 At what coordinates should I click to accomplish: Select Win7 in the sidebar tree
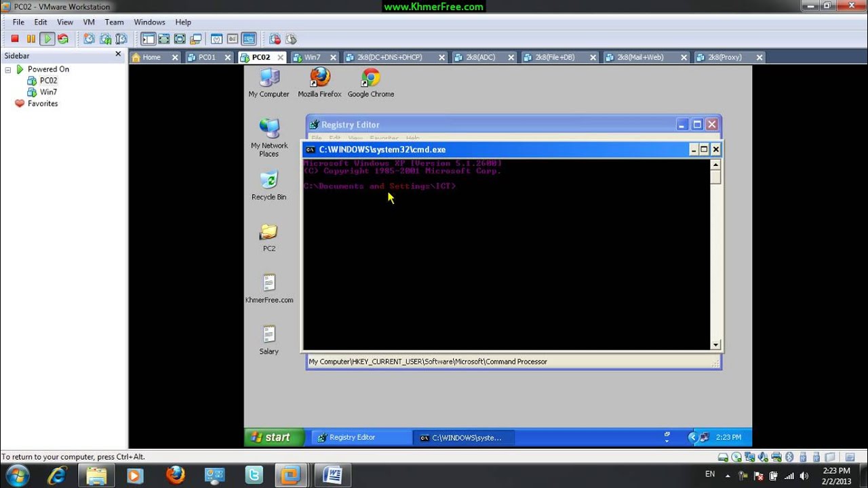click(48, 92)
